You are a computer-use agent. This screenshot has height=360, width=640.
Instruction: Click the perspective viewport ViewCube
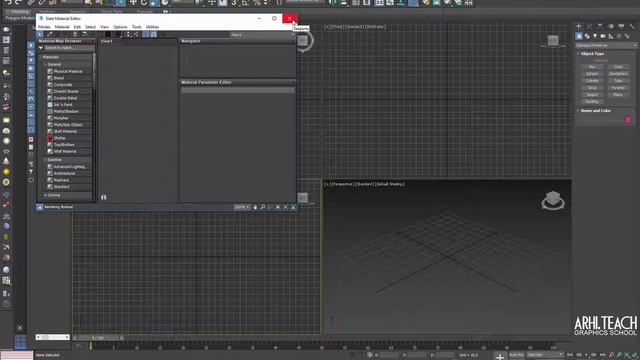tap(553, 200)
